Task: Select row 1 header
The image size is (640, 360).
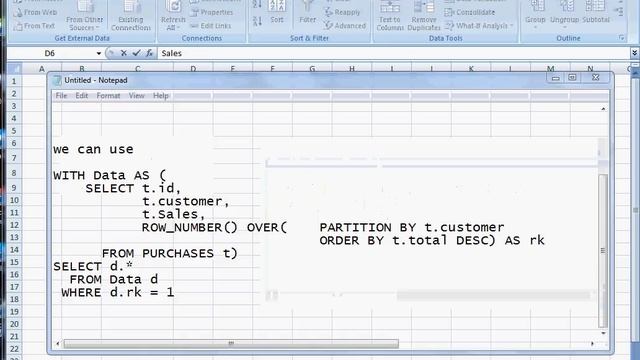Action: (x=14, y=81)
